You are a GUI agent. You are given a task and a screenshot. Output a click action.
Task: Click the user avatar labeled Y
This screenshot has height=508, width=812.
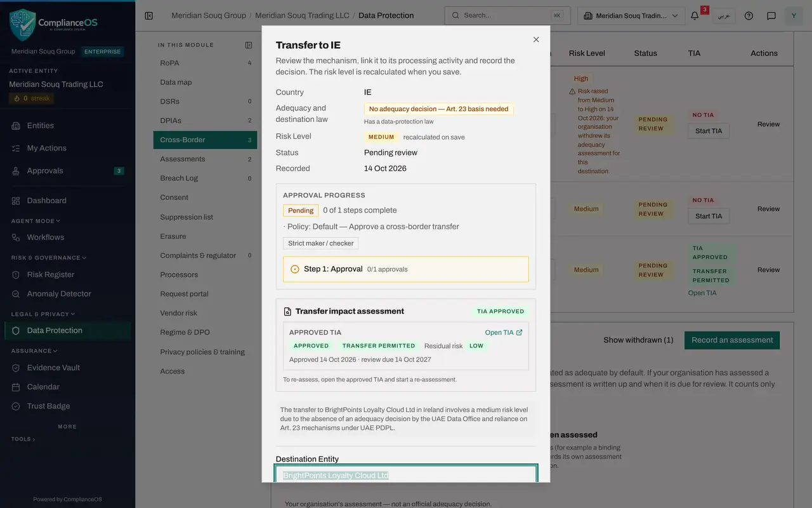[794, 15]
